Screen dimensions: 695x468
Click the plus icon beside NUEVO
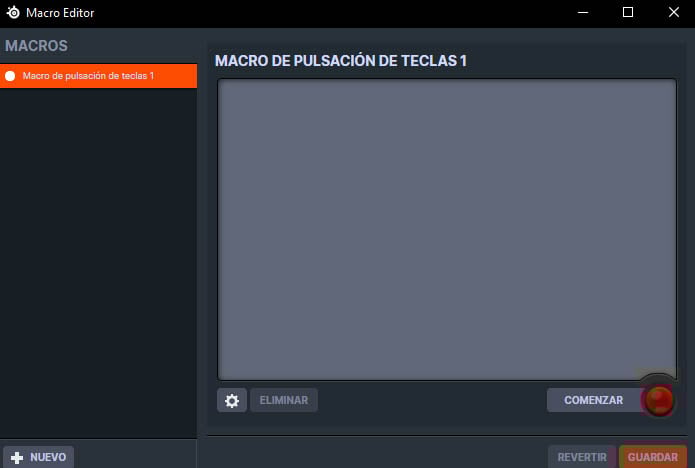(17, 457)
